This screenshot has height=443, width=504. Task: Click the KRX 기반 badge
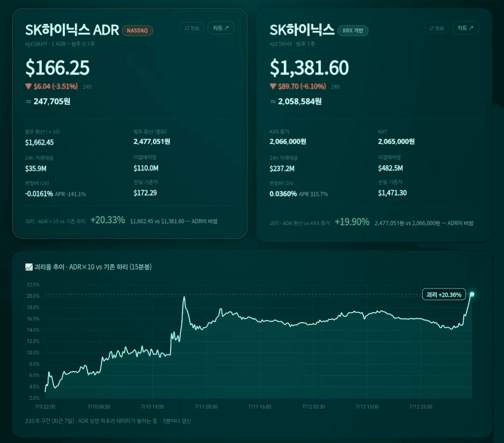coord(353,30)
